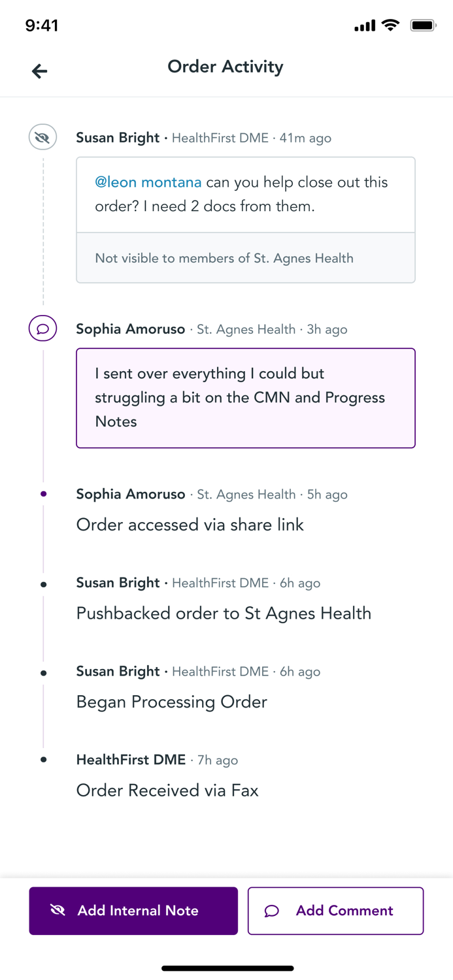Expand the Order Received via Fax timeline entry
The height and width of the screenshot is (980, 453).
coord(167,791)
